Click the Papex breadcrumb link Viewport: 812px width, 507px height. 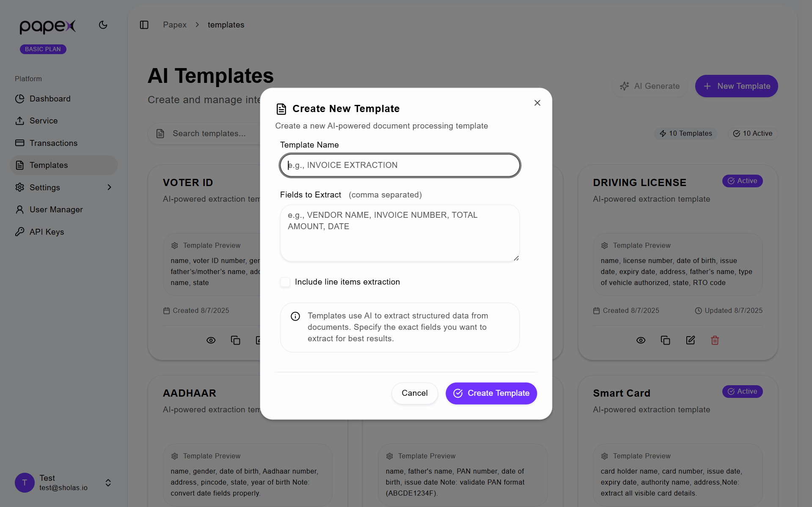click(175, 25)
